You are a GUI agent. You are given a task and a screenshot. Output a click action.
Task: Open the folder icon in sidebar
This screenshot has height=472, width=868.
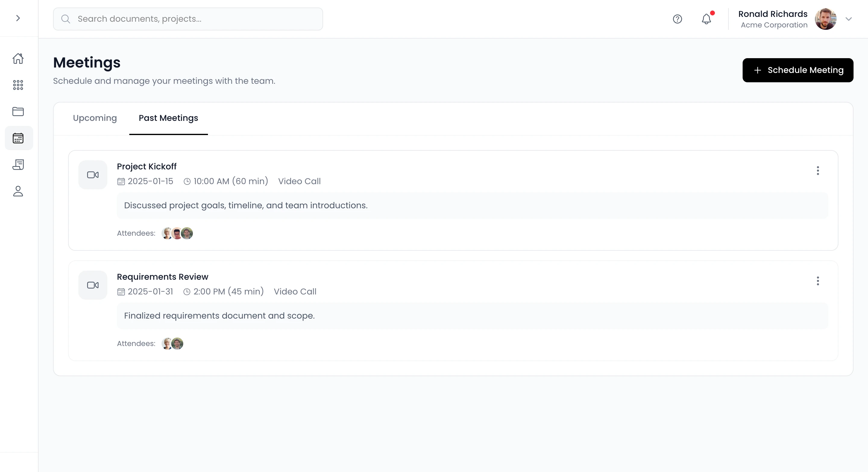point(18,112)
